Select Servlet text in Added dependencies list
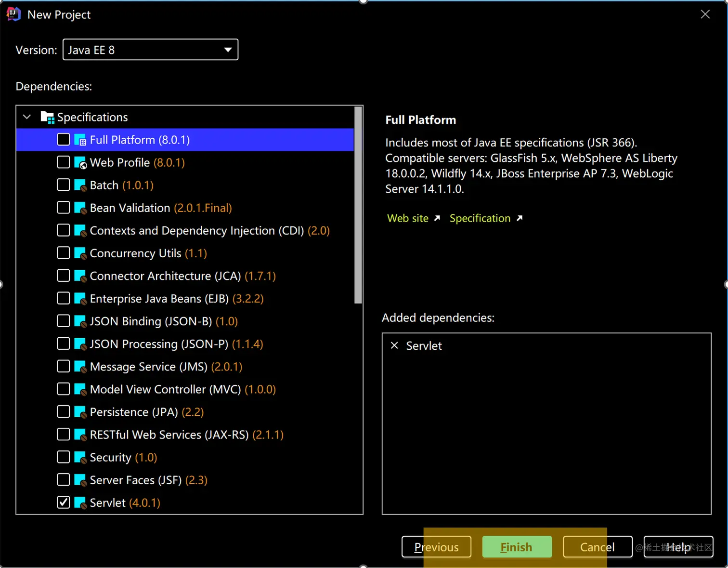Viewport: 728px width, 568px height. (x=424, y=345)
